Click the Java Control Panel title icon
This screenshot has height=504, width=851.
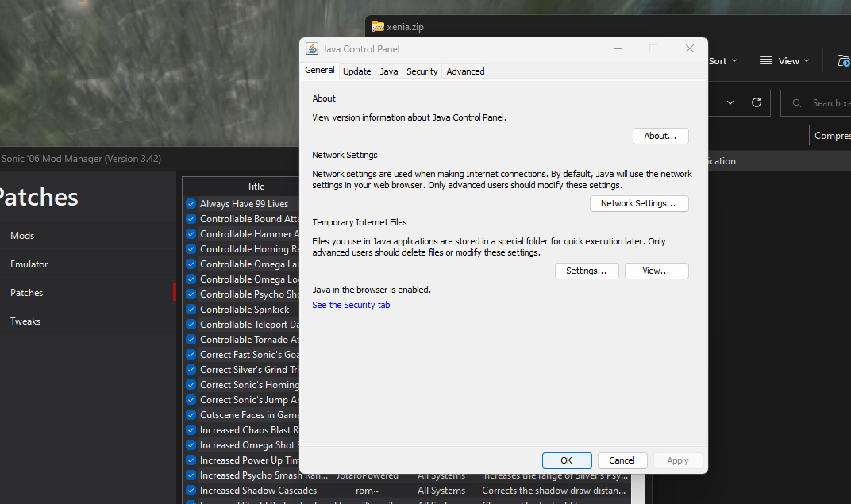[x=312, y=49]
